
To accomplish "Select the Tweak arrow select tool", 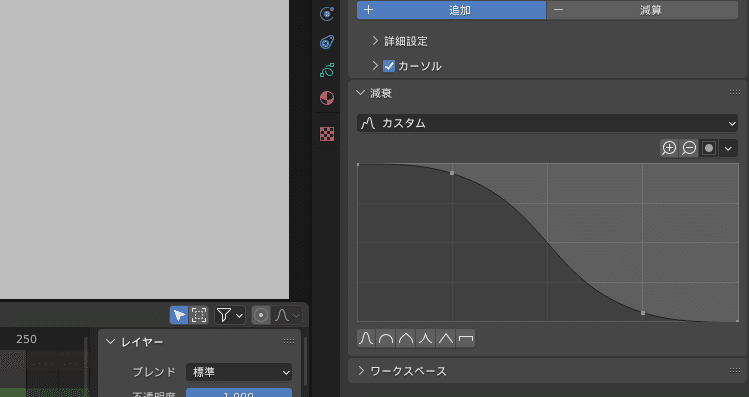I will [x=179, y=315].
